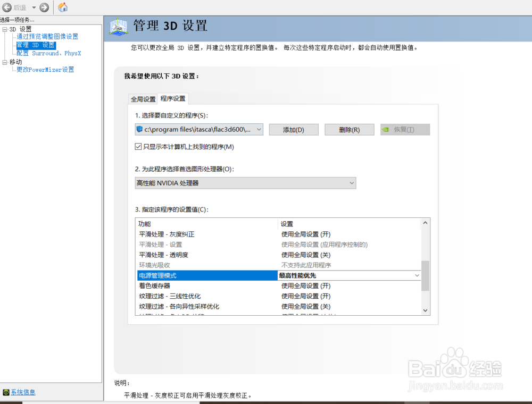Switch to the 程序设置 tab
This screenshot has height=404, width=532.
173,98
